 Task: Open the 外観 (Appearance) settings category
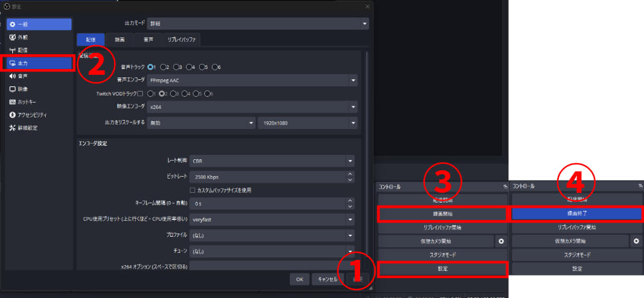point(39,37)
